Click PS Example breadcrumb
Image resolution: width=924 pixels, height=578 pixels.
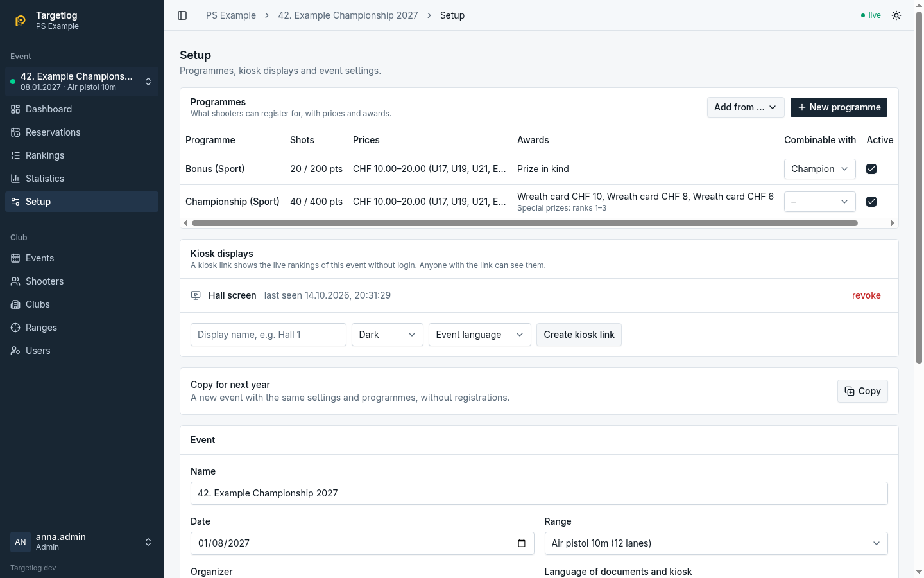(231, 15)
